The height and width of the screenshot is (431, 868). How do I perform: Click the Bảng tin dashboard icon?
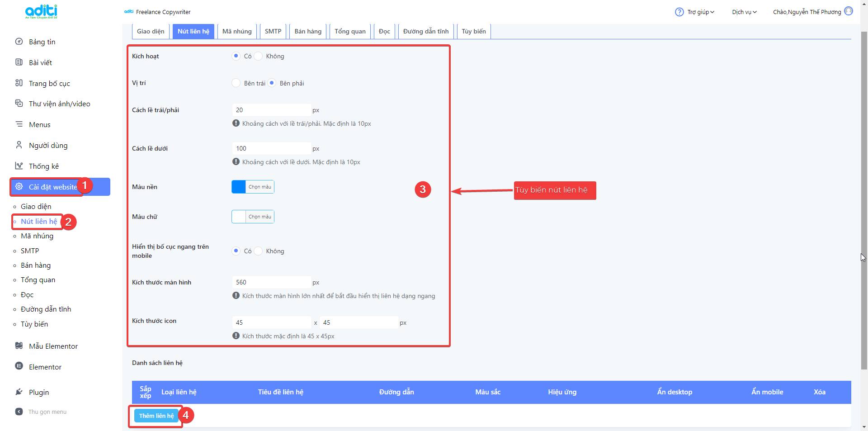coord(19,42)
